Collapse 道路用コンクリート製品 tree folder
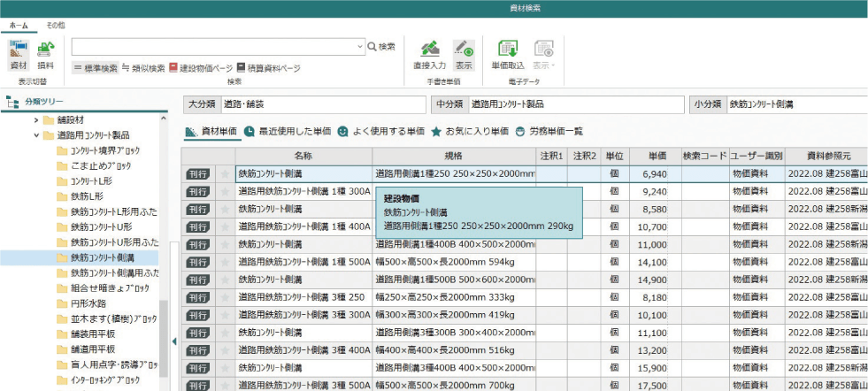868x391 pixels. point(36,135)
